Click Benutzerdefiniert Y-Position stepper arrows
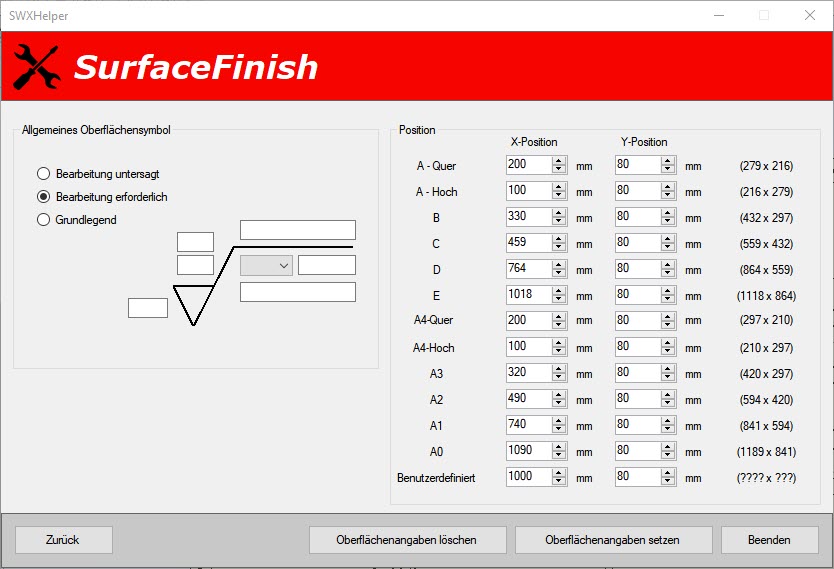Image resolution: width=834 pixels, height=569 pixels. coord(668,477)
